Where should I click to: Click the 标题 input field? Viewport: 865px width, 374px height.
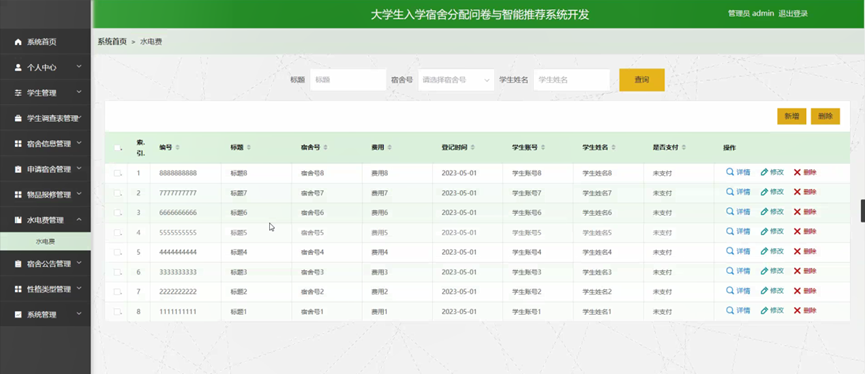click(348, 80)
